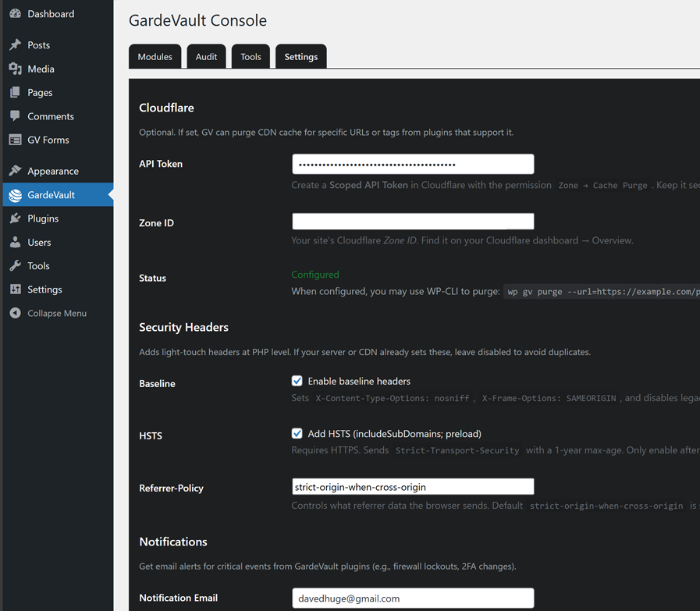Disable the baseline headers checkbox
Viewport: 700px width, 611px height.
tap(297, 381)
